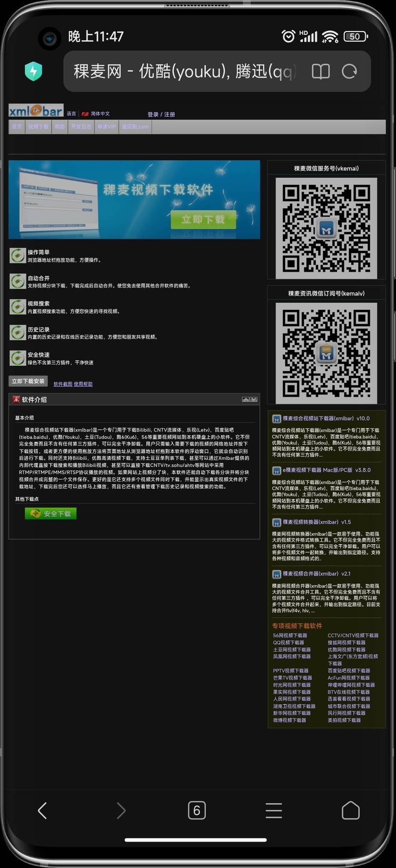Click icon next to 稞麦视频合并器 v2.1
Image resolution: width=396 pixels, height=868 pixels.
point(276,574)
